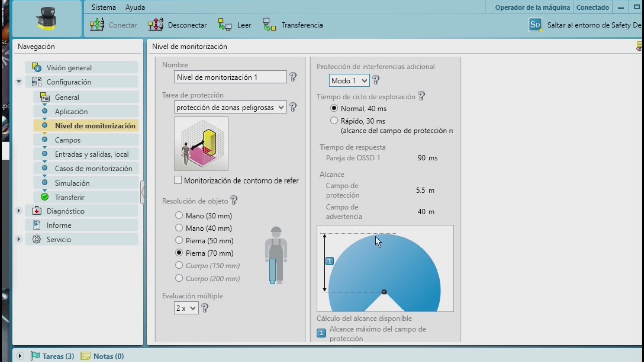Select Nivel de monitorización nav item
Image resolution: width=644 pixels, height=362 pixels.
click(x=86, y=126)
